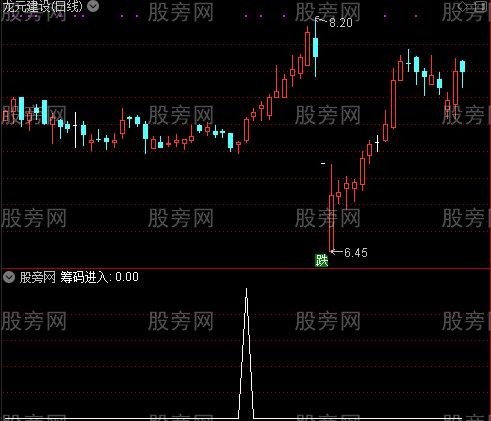The width and height of the screenshot is (491, 421).
Task: Click the green 跌 marker icon
Action: pyautogui.click(x=322, y=260)
